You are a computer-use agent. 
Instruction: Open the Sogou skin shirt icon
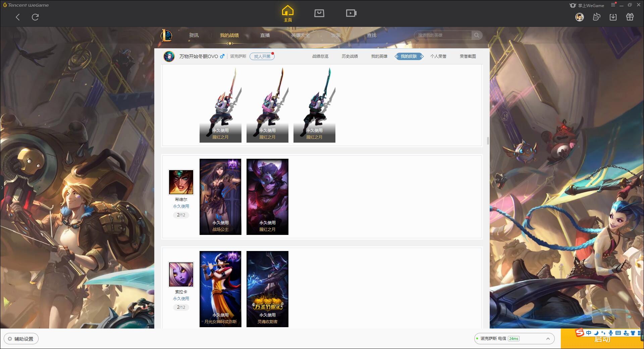pos(633,333)
